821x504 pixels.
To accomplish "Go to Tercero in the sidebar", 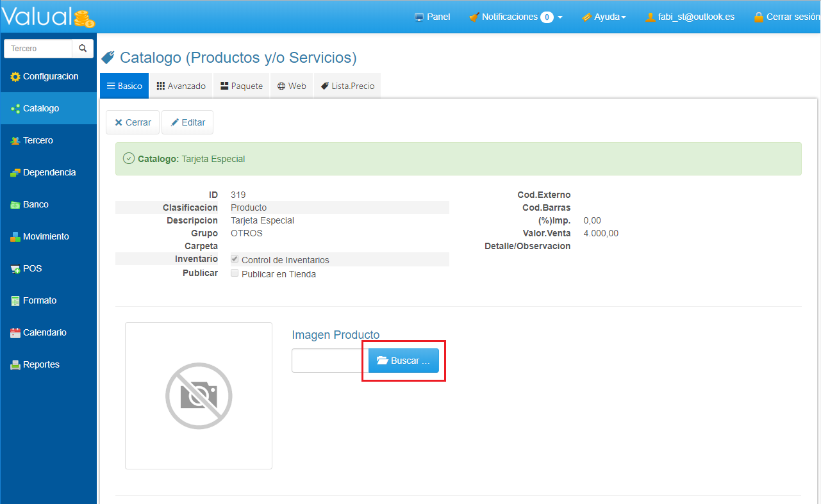I will click(x=38, y=140).
